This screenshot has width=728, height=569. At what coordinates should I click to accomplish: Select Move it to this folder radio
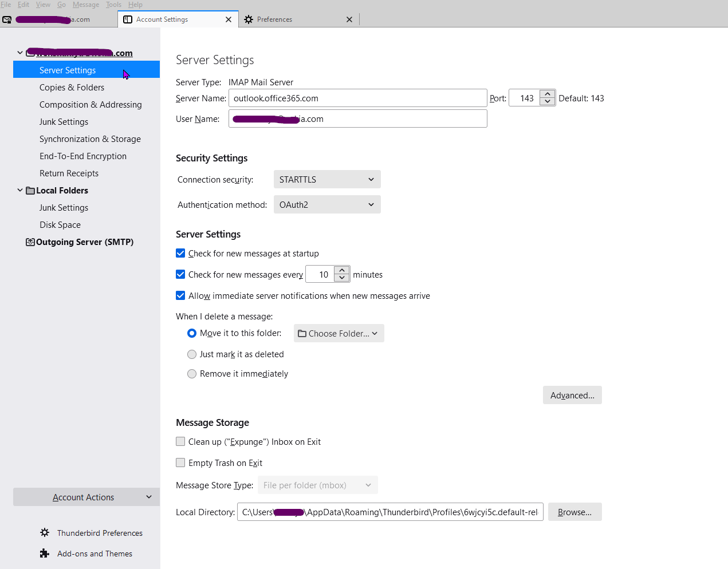[192, 333]
